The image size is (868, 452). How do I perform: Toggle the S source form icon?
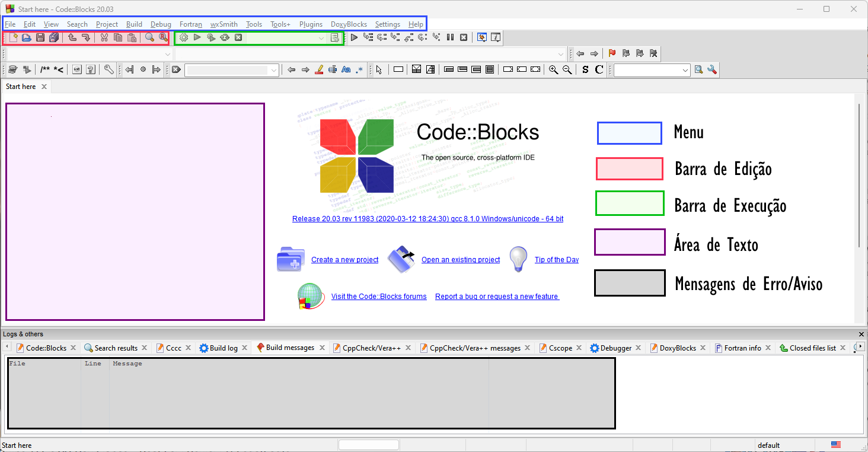click(585, 69)
